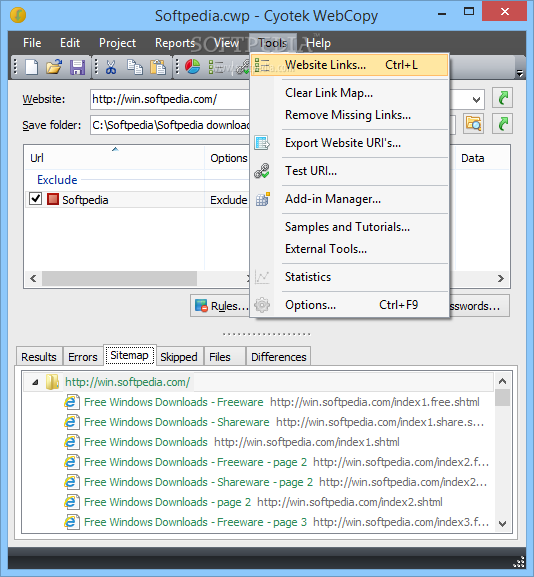The image size is (534, 577).
Task: Choose Website Links... from Tools menu
Action: click(x=350, y=65)
